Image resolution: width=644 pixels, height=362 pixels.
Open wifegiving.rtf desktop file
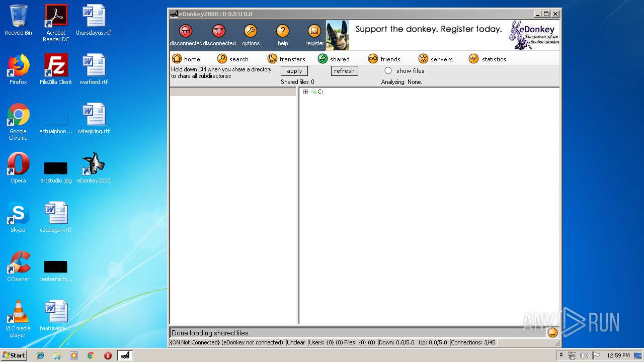94,119
